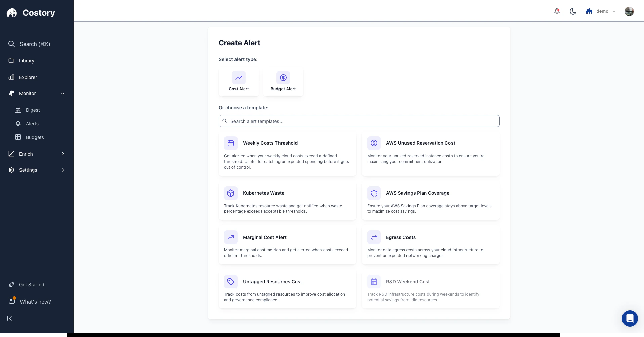Viewport: 644px width, 337px height.
Task: Choose the Kubernetes Waste template
Action: pyautogui.click(x=287, y=201)
